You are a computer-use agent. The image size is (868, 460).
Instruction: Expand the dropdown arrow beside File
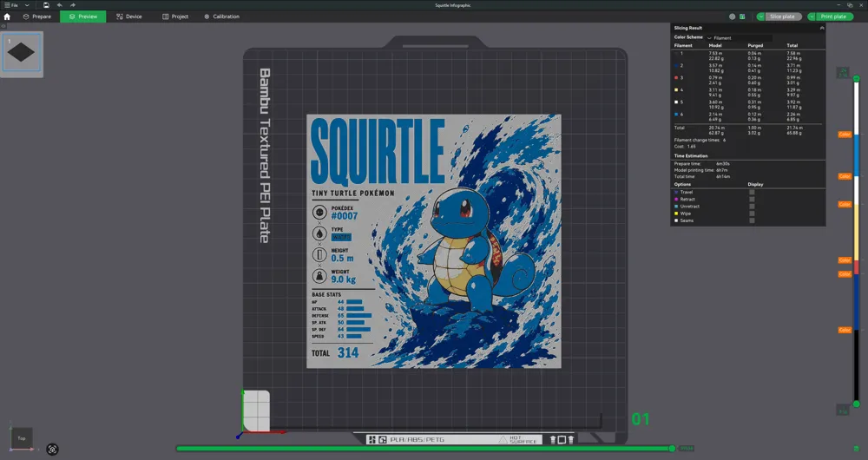coord(27,5)
